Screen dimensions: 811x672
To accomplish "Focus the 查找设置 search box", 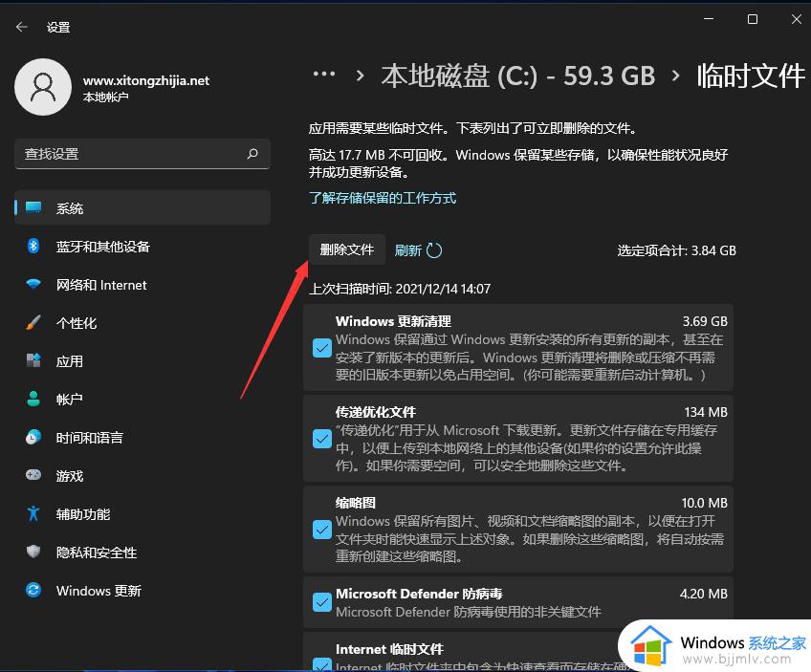I will click(x=142, y=154).
